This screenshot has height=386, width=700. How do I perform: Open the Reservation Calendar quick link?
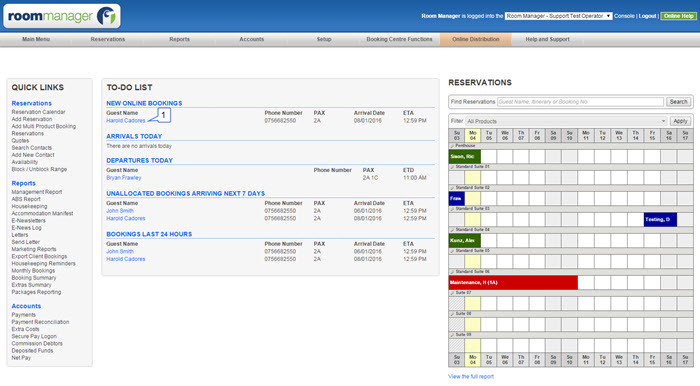click(38, 112)
